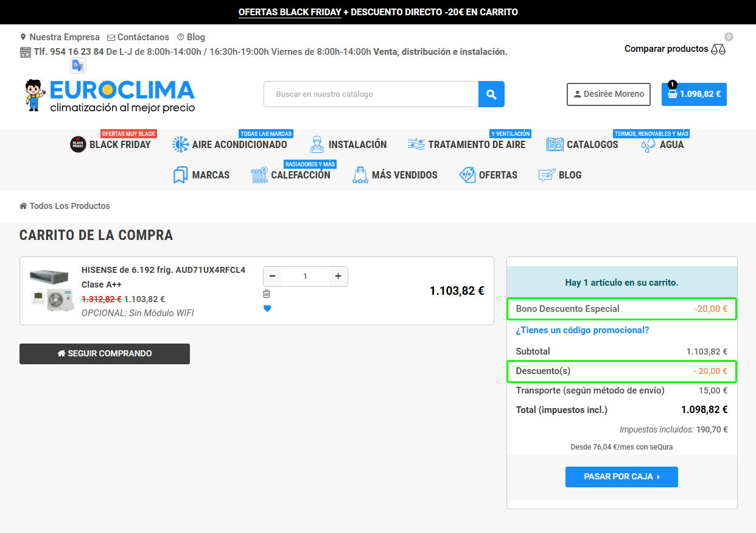Click 'Transporte (según método de envío)' text
This screenshot has height=533, width=756.
point(590,390)
